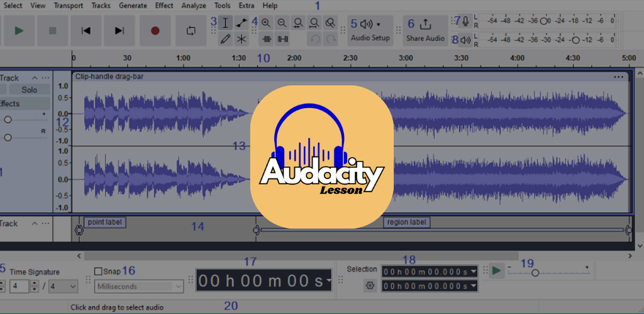Adjust the playback speed slider
The image size is (644, 314).
point(535,273)
